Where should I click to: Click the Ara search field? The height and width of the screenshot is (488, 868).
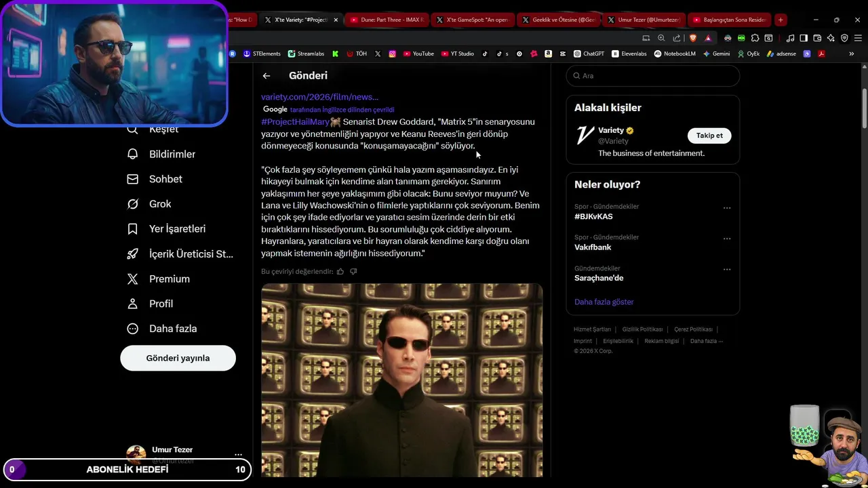652,76
